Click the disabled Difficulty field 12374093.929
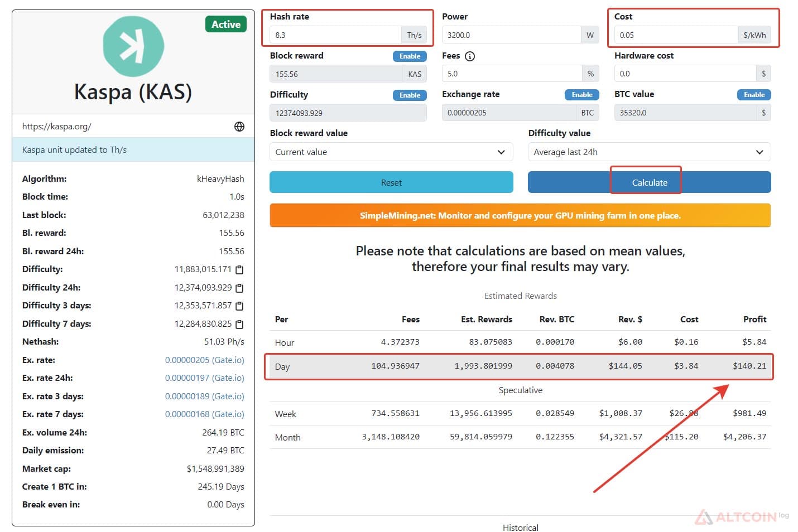798x532 pixels. point(348,113)
